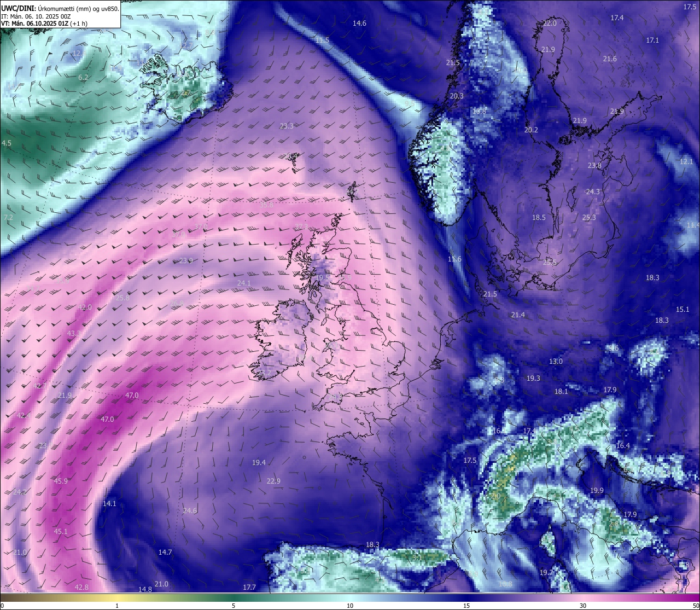Click the 19.9 value over Italy
This screenshot has width=700, height=610.
pyautogui.click(x=597, y=491)
